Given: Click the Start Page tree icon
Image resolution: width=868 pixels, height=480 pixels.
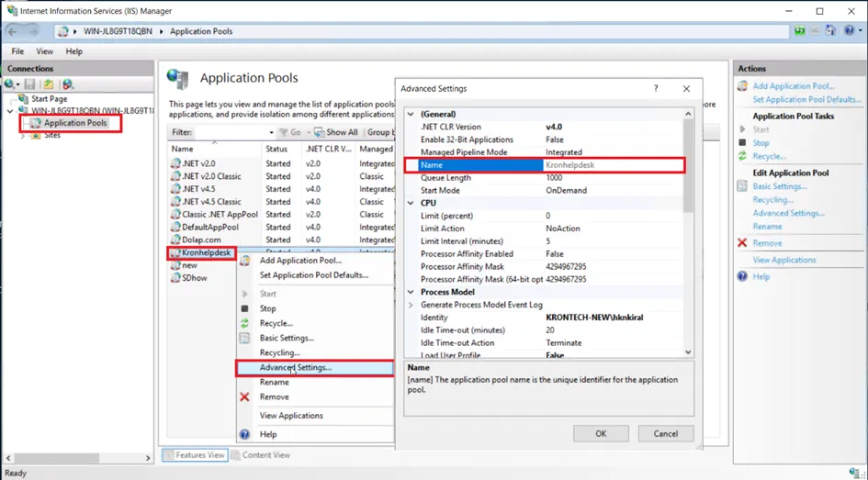Looking at the screenshot, I should coord(23,99).
